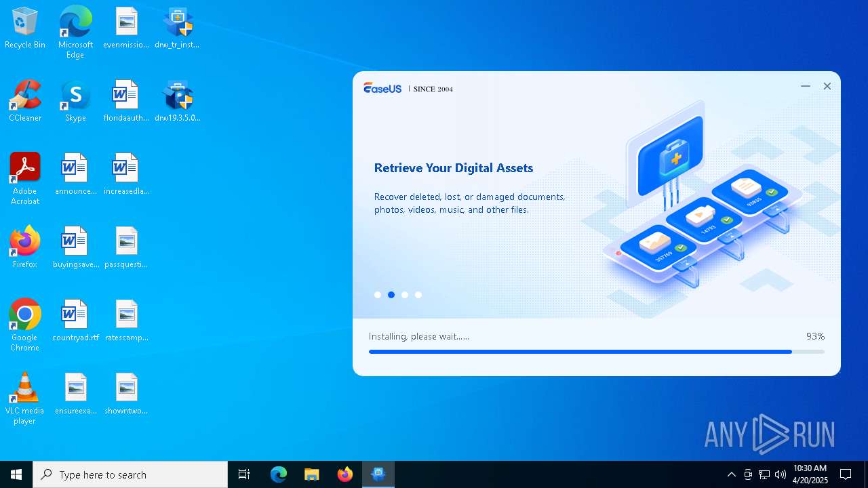
Task: Open Task View on the taskbar
Action: click(x=244, y=474)
